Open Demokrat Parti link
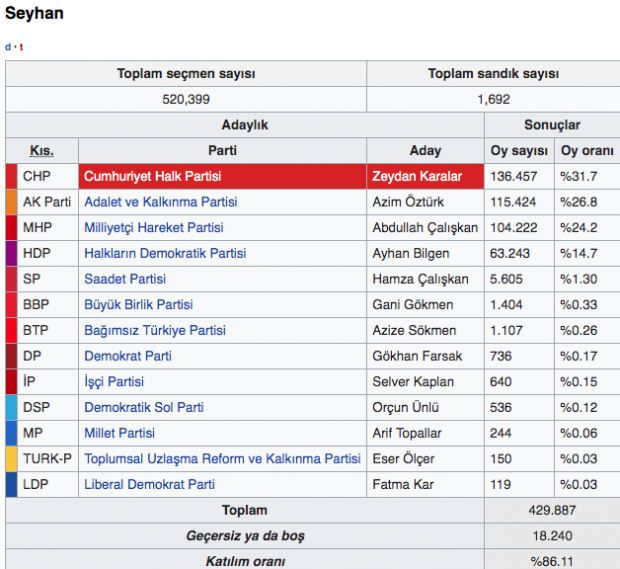Screen dimensions: 620x569 (x=128, y=356)
